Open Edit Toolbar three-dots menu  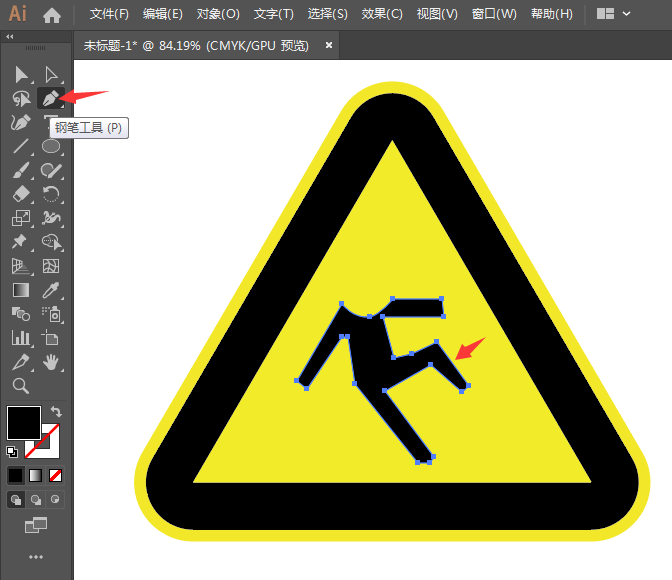pyautogui.click(x=36, y=557)
